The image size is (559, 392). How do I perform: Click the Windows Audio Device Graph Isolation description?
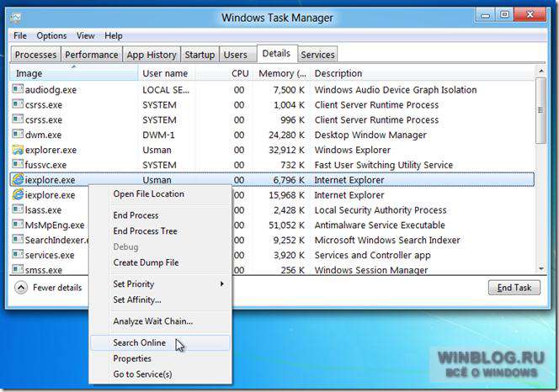(x=396, y=90)
